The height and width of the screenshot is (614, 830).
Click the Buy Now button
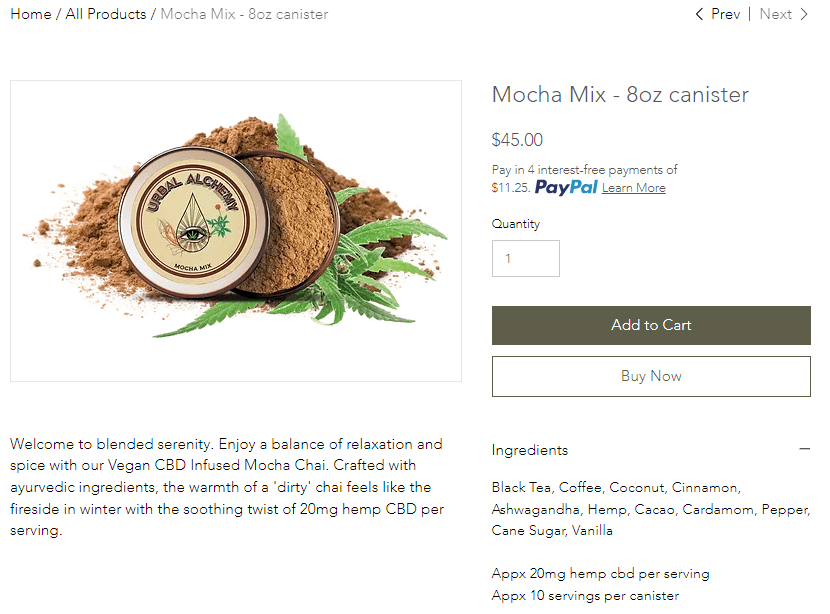point(651,377)
